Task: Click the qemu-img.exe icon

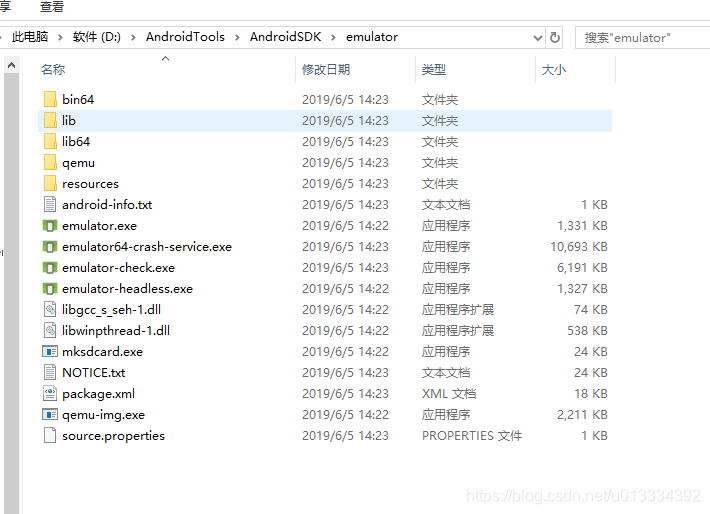Action: [x=50, y=414]
